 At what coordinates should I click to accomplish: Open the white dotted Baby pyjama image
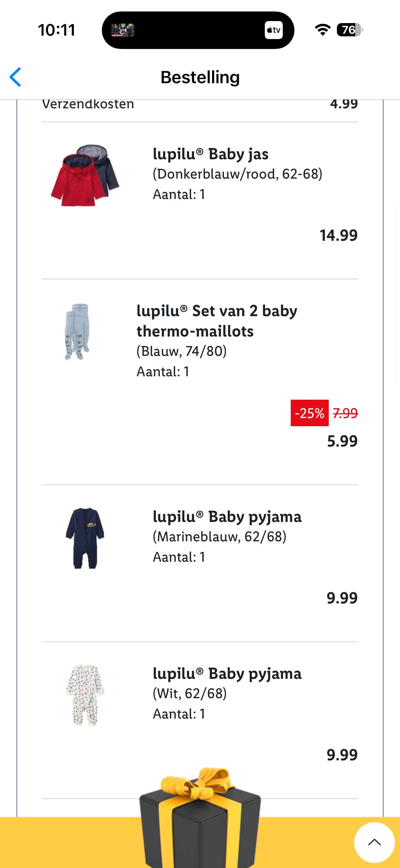pyautogui.click(x=85, y=695)
